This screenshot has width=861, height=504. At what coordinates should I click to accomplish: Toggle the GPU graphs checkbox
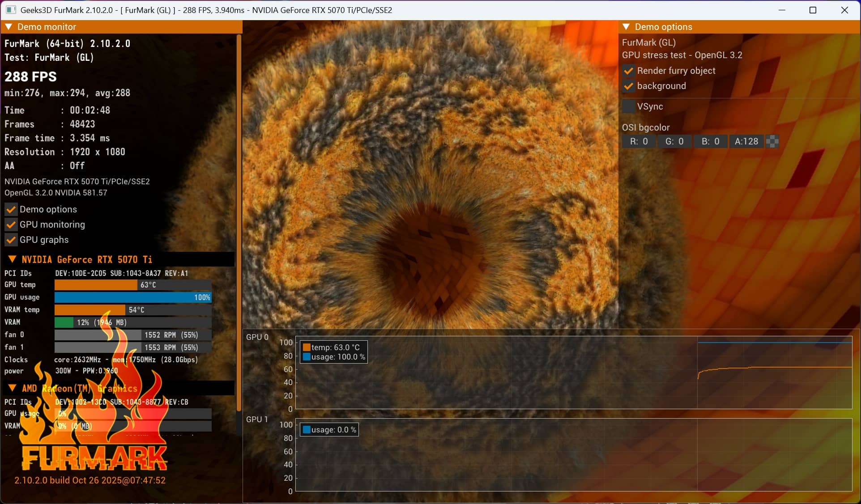tap(11, 240)
